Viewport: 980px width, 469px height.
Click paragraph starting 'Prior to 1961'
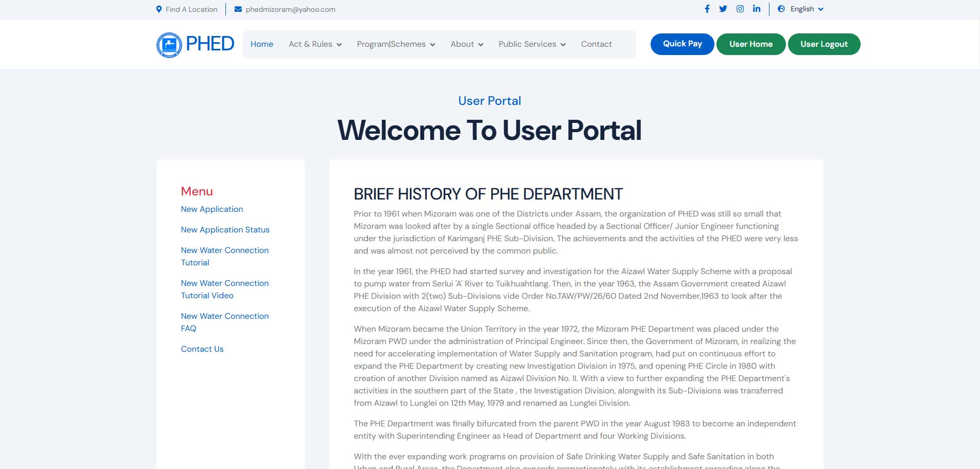coord(576,232)
